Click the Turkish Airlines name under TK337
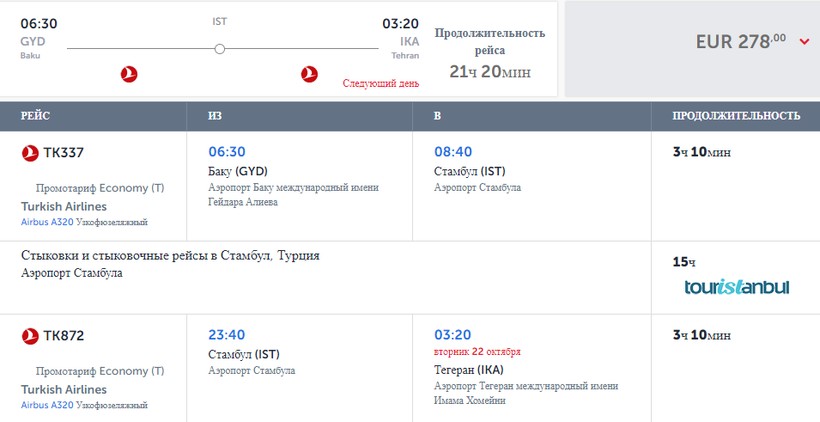This screenshot has width=820, height=422. [62, 206]
